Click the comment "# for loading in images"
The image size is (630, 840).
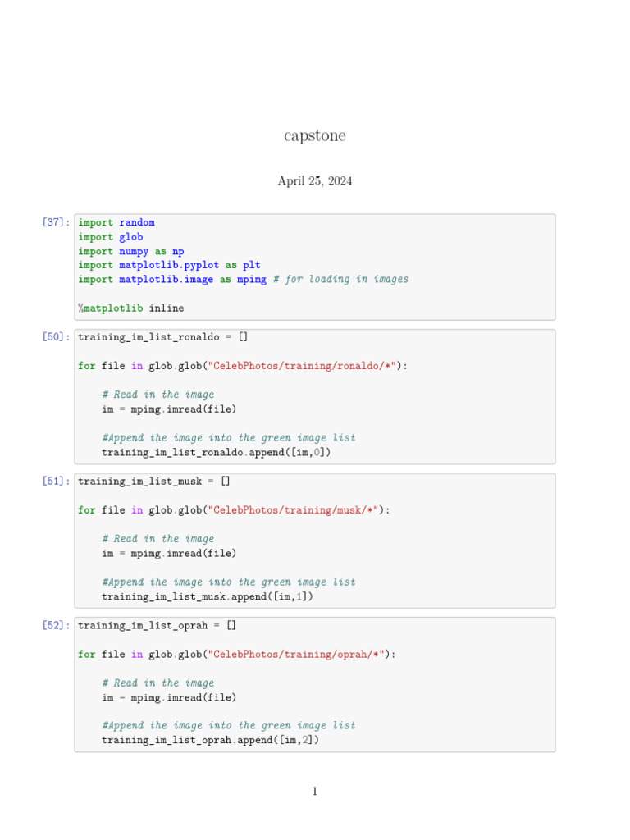click(x=340, y=279)
